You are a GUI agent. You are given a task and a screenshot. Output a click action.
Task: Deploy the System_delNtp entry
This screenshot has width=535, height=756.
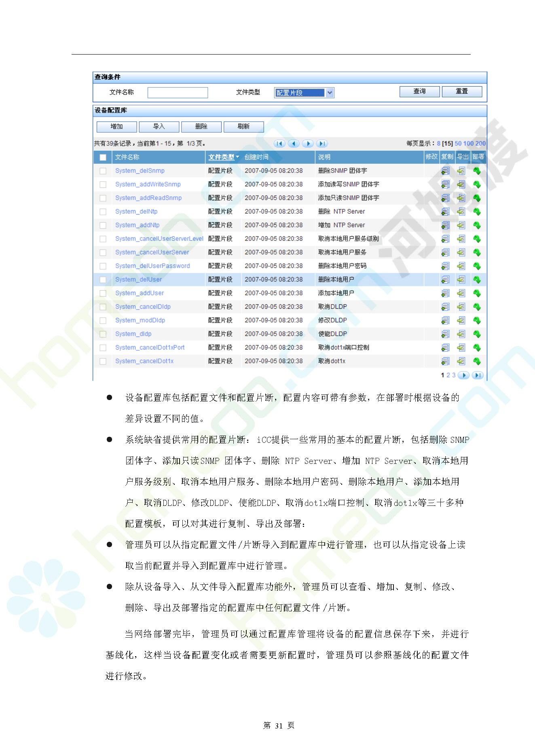(477, 212)
